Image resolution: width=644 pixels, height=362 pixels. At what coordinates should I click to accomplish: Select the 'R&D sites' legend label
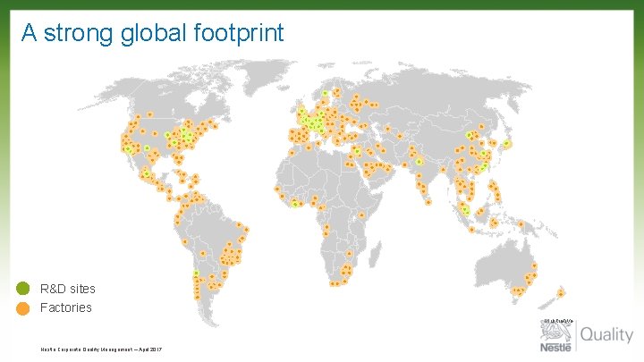68,289
